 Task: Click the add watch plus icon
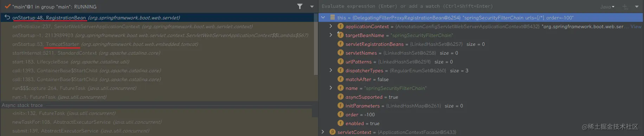pyautogui.click(x=625, y=7)
